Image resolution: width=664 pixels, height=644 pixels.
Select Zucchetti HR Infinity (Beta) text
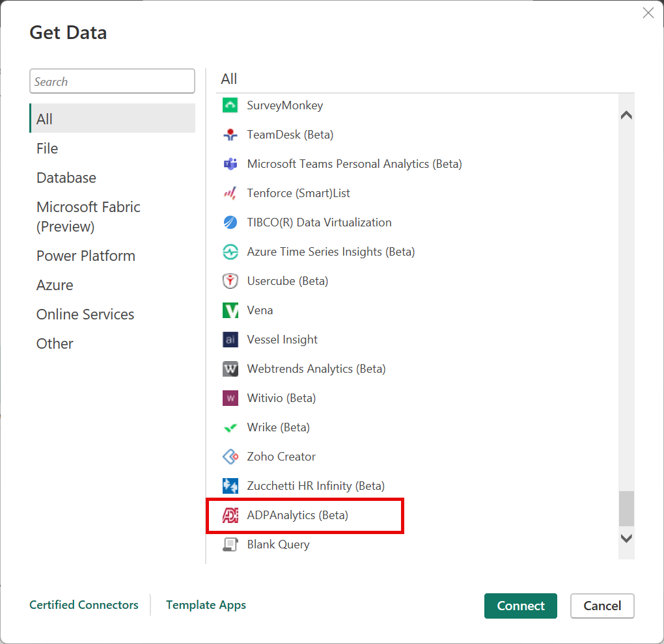tap(316, 486)
